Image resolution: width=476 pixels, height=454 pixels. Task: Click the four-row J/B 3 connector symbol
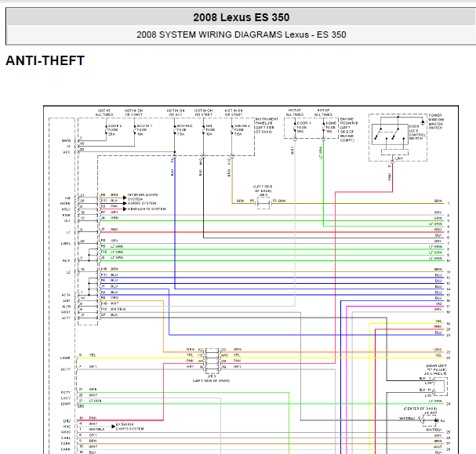212,361
